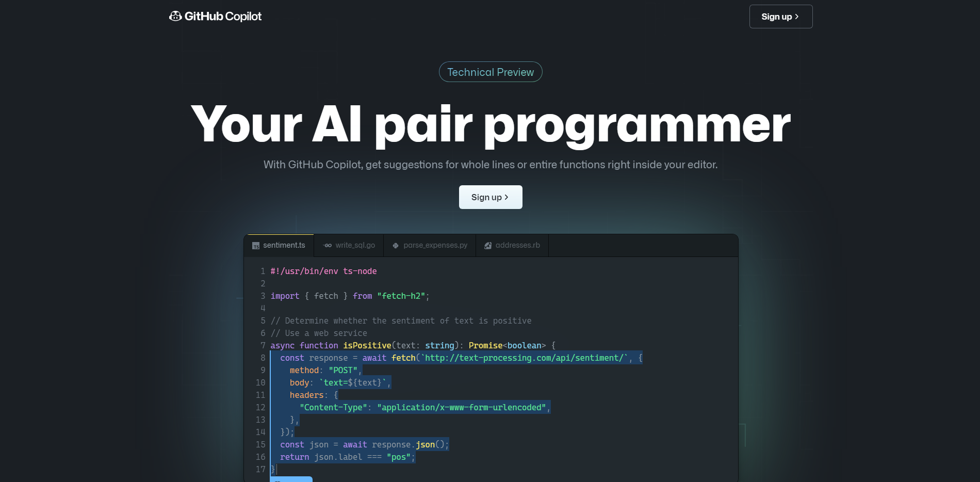Select the Technical Preview badge

(491, 72)
